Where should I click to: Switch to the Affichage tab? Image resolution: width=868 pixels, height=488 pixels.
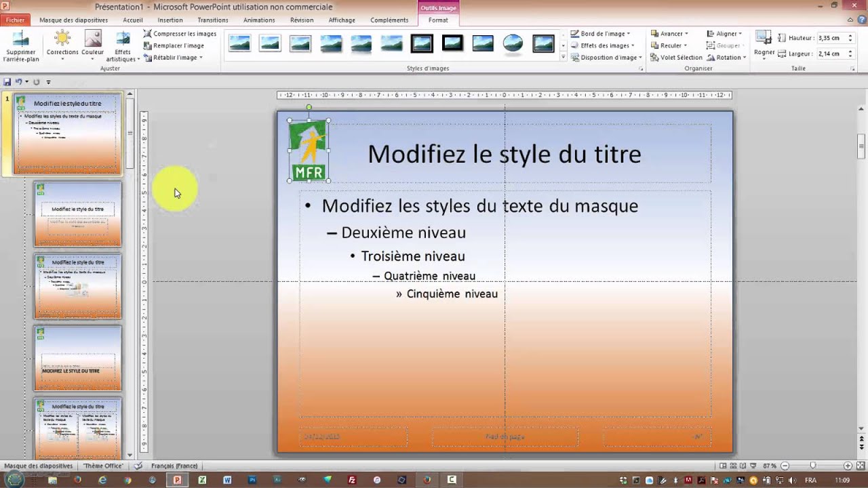tap(342, 20)
